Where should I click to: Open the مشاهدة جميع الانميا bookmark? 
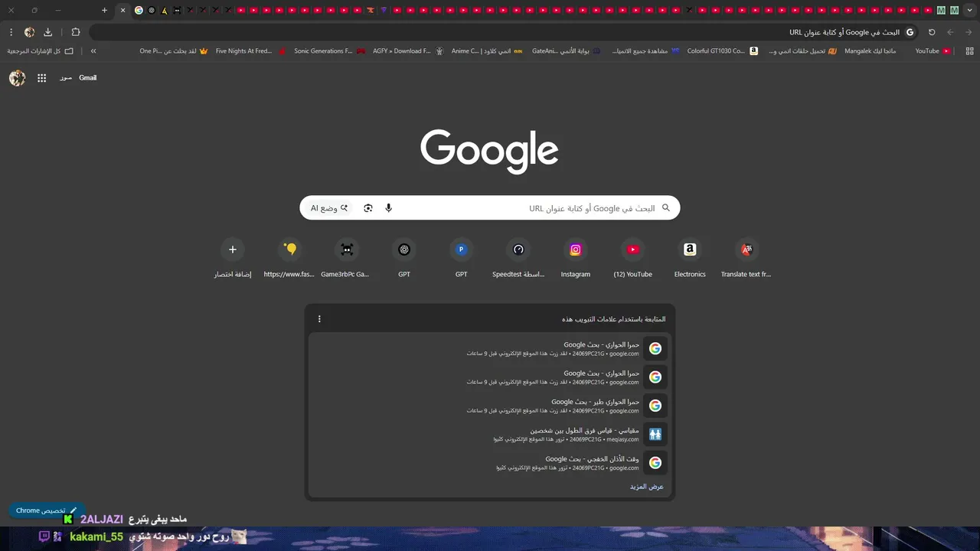point(645,51)
